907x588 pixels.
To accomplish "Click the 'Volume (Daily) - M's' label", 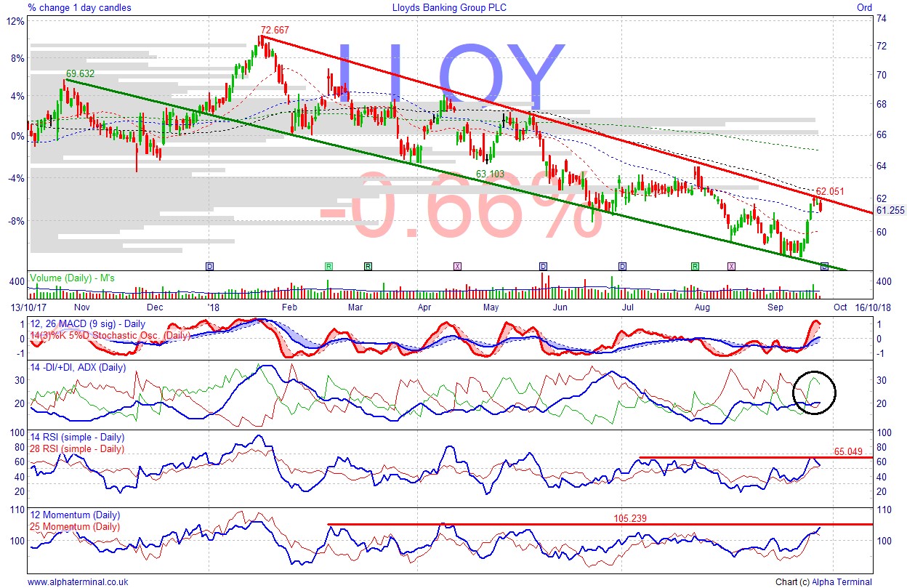I will (71, 278).
